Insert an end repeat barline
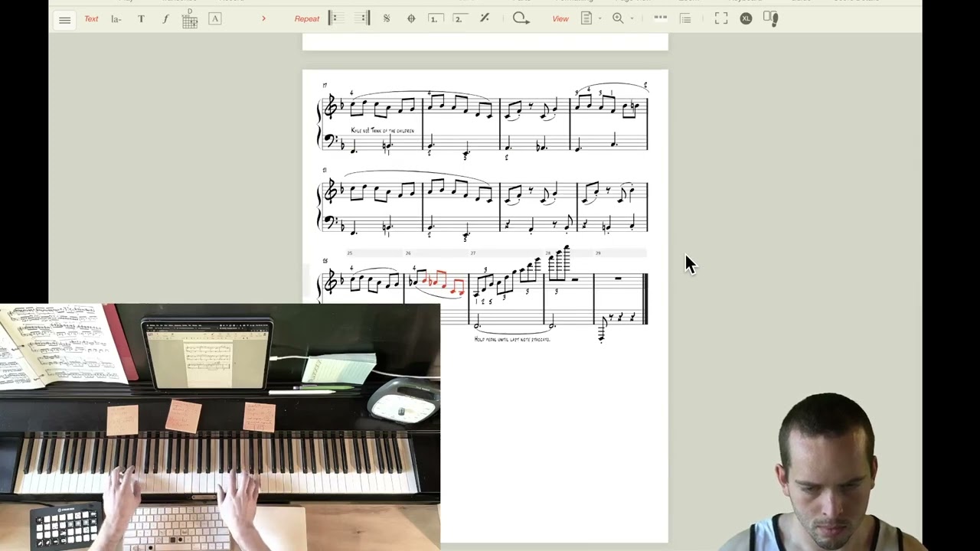Viewport: 980px width, 551px height. tap(362, 18)
